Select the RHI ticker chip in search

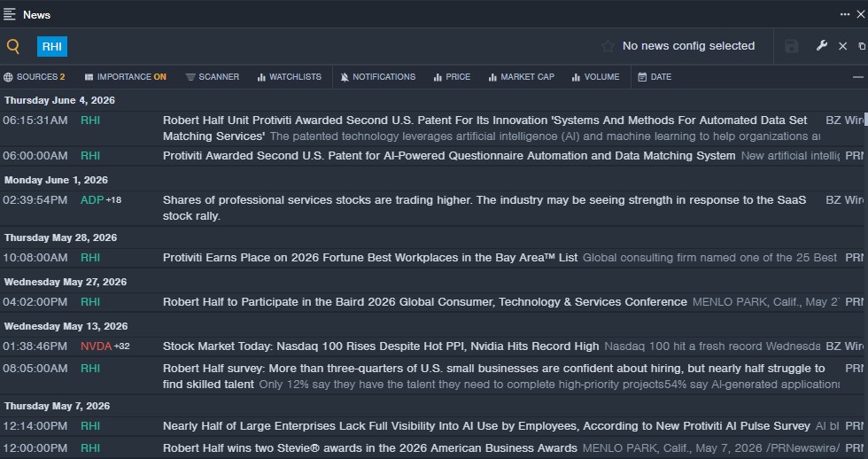click(52, 46)
